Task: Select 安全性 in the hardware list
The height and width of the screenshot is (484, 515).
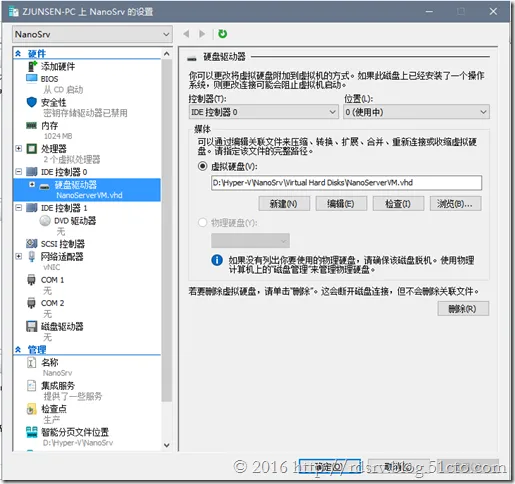Action: point(53,102)
